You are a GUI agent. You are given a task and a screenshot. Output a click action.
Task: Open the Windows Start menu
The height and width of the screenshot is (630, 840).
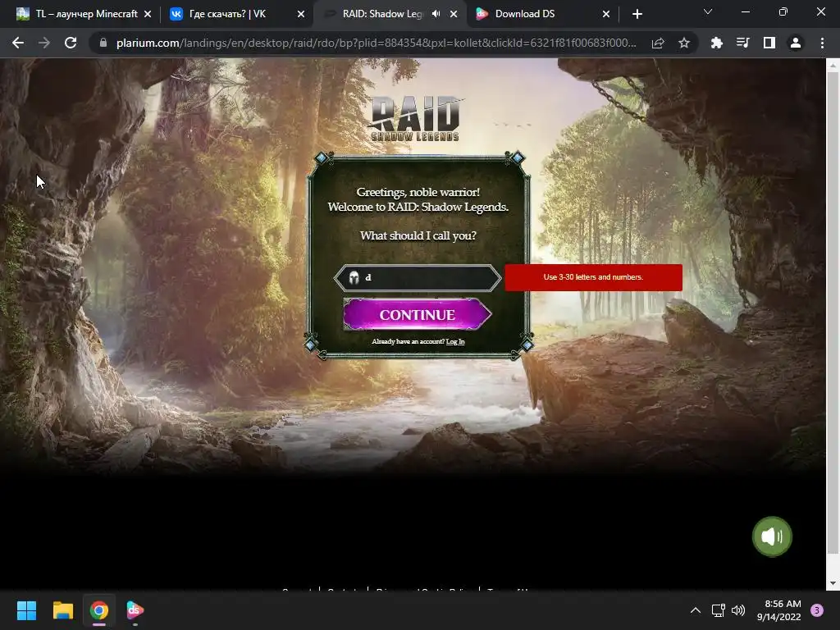pyautogui.click(x=26, y=610)
